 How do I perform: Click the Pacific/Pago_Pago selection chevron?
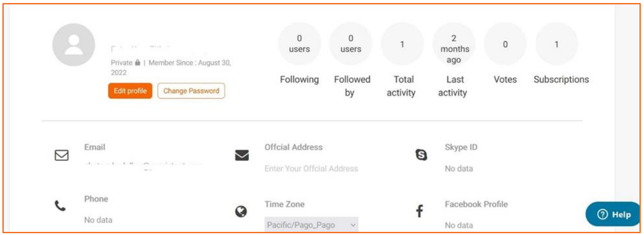(x=353, y=225)
